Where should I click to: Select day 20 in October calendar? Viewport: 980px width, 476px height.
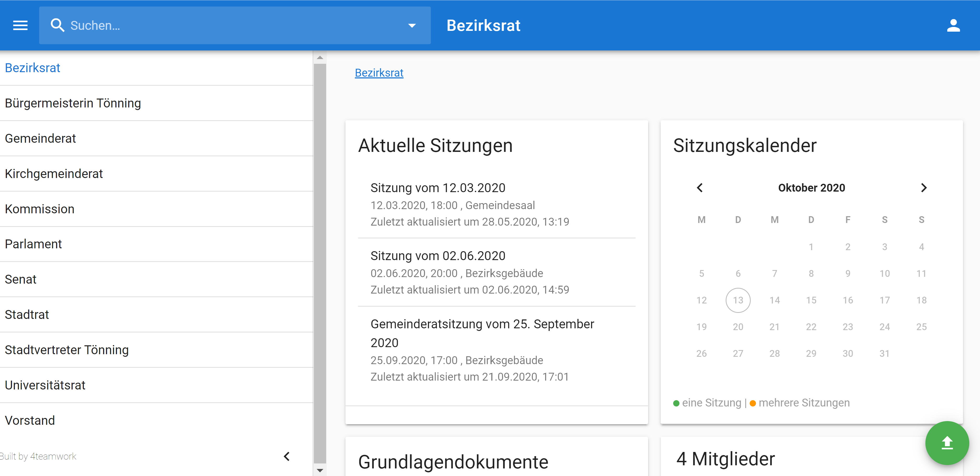pyautogui.click(x=738, y=327)
